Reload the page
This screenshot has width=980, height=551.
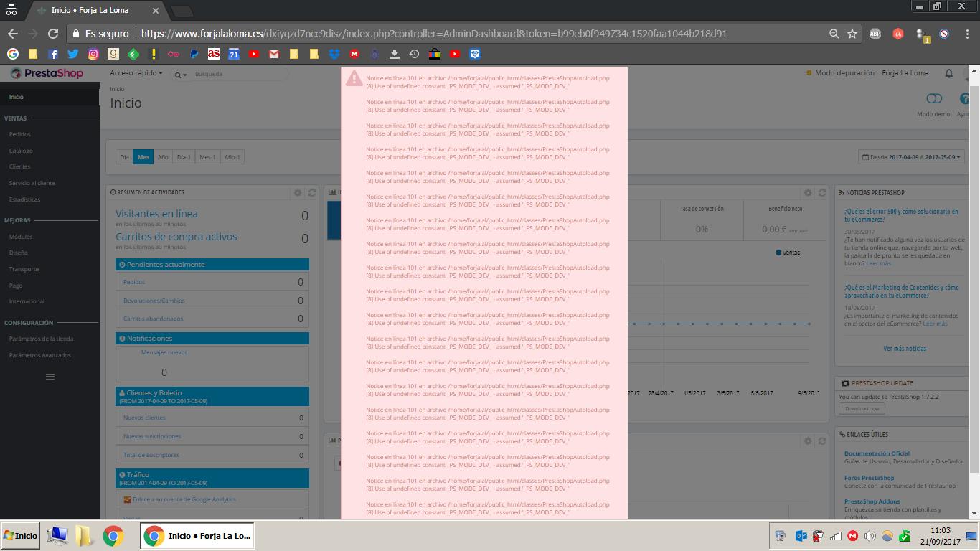(x=53, y=34)
